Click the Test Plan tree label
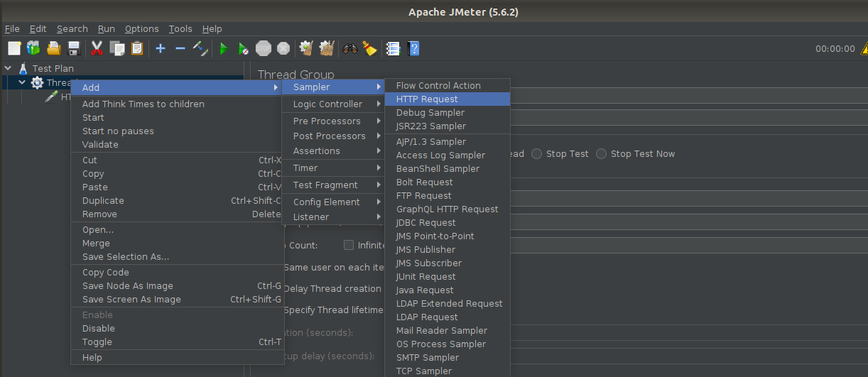The width and height of the screenshot is (868, 377). [53, 69]
